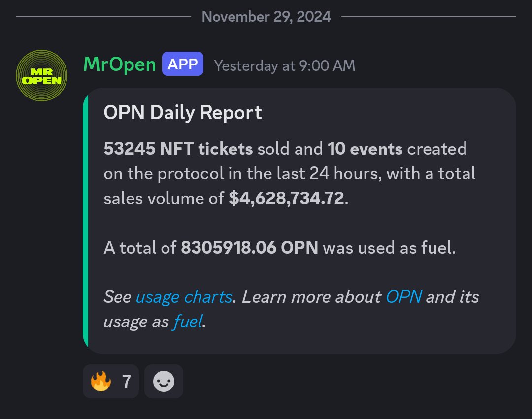The height and width of the screenshot is (419, 532).
Task: Click the reaction count number 7
Action: 126,382
